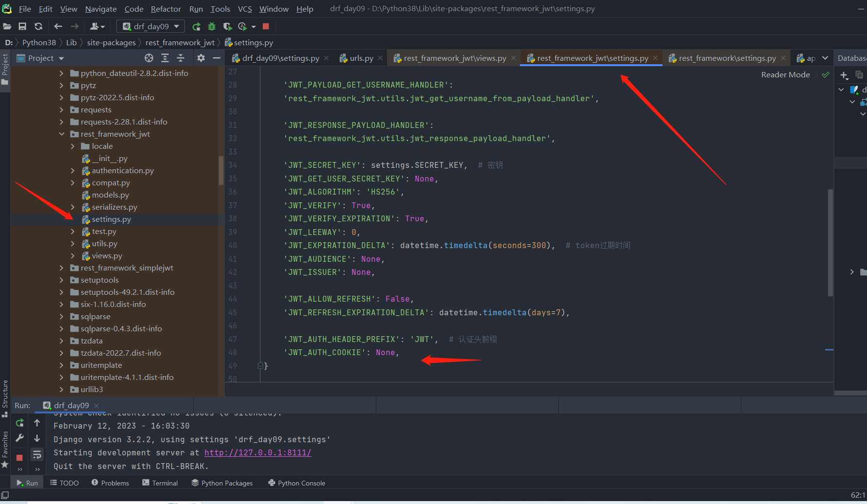Switch to rest_framework\settings.py tab
Image resolution: width=867 pixels, height=504 pixels.
(x=727, y=58)
